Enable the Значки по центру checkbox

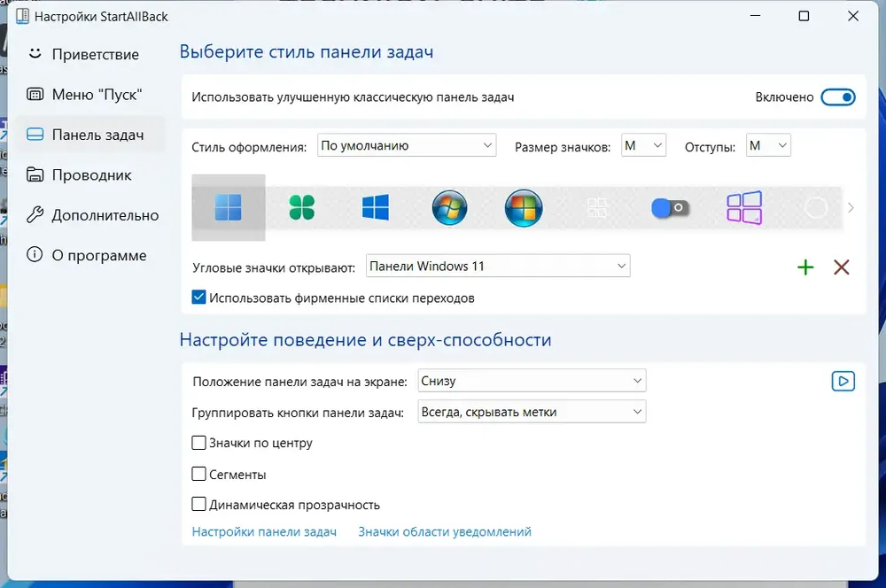coord(198,443)
